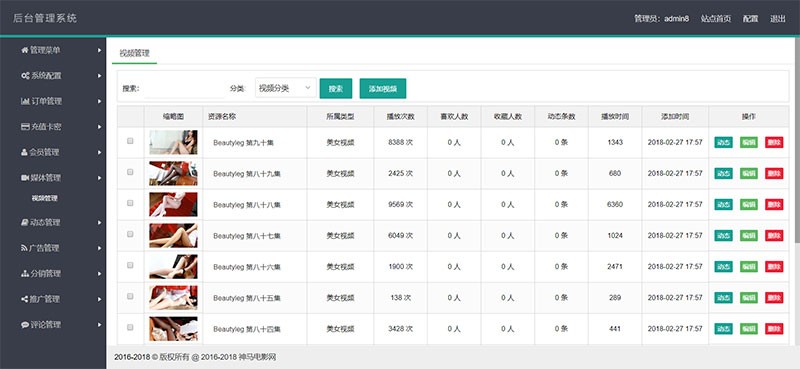The height and width of the screenshot is (369, 800).
Task: Click 删除 button for Beautyleg 第八十八集
Action: (x=774, y=205)
